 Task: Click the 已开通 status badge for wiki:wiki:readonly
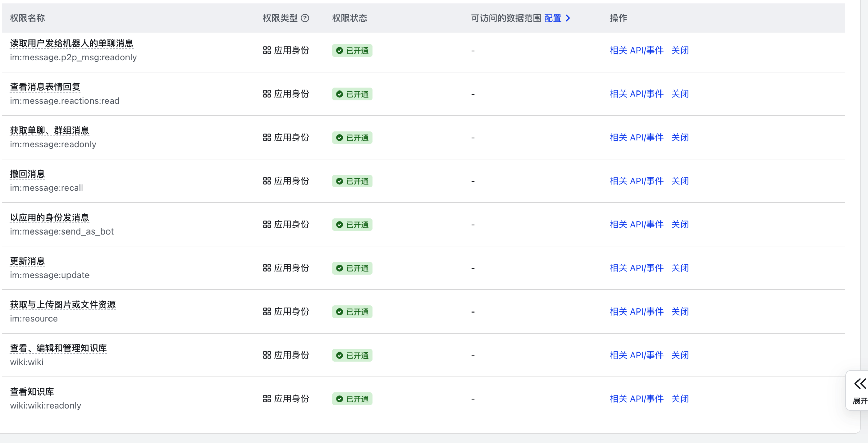pyautogui.click(x=352, y=399)
